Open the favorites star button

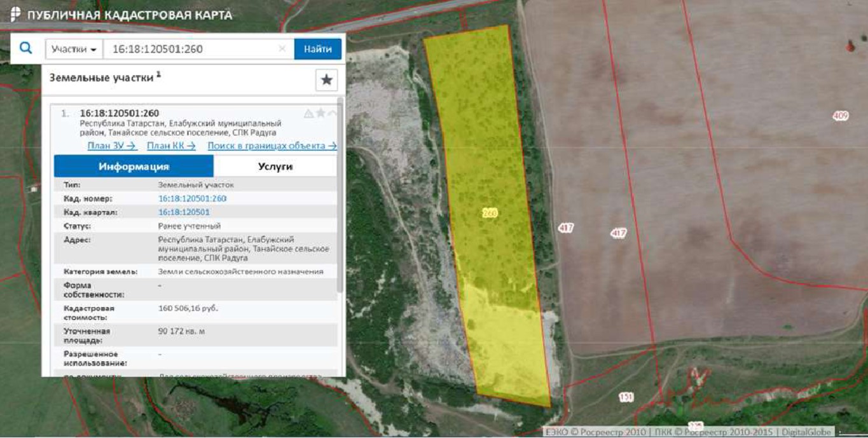(326, 80)
